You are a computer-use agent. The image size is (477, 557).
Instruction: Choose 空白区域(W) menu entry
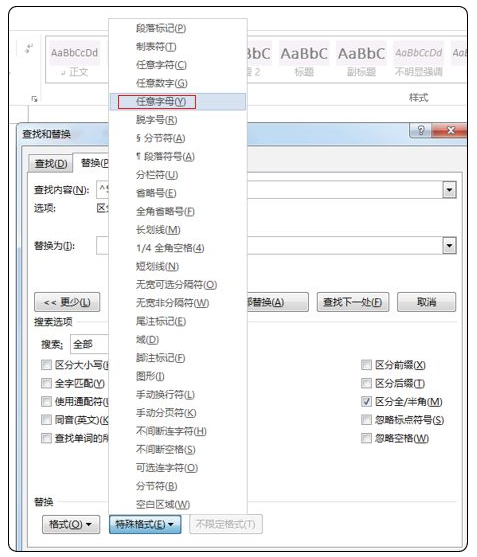(x=178, y=504)
